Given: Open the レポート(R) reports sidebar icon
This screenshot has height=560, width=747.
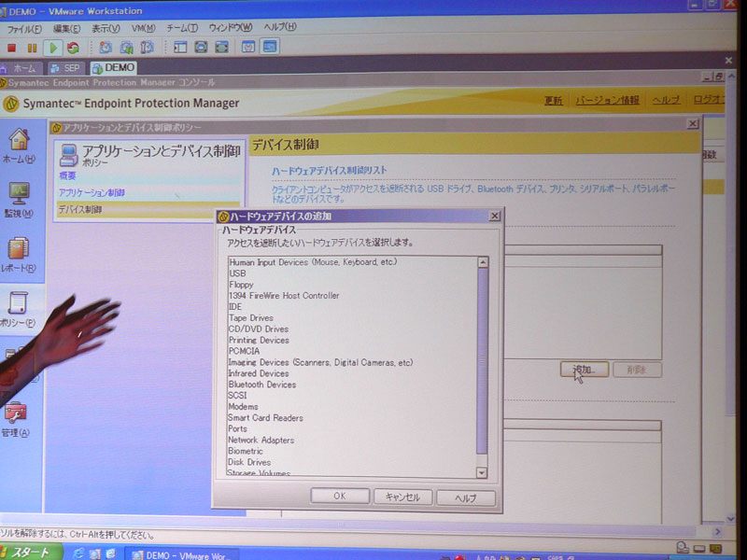Looking at the screenshot, I should click(19, 255).
